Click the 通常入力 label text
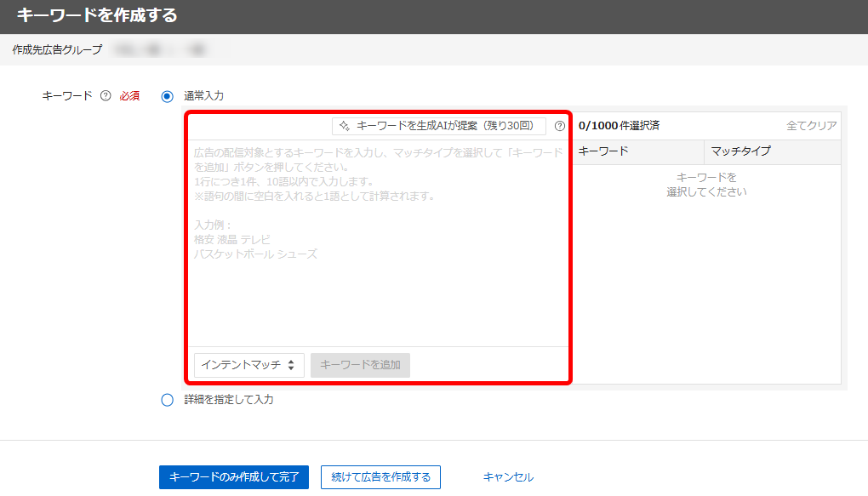Viewport: 868px width, 496px height. click(203, 96)
